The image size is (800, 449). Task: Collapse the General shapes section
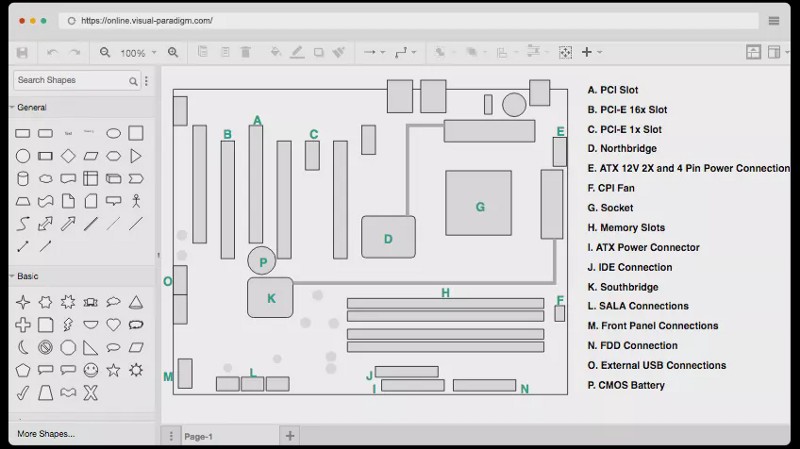pyautogui.click(x=30, y=107)
